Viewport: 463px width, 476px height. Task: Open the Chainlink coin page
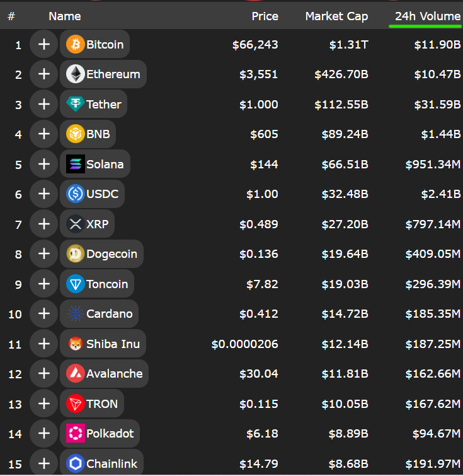tap(101, 463)
